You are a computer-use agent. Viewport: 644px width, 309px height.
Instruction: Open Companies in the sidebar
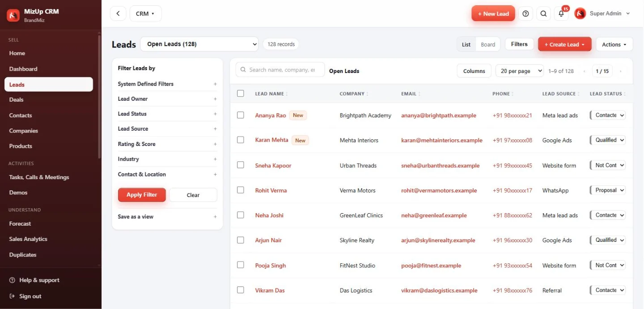pos(24,131)
